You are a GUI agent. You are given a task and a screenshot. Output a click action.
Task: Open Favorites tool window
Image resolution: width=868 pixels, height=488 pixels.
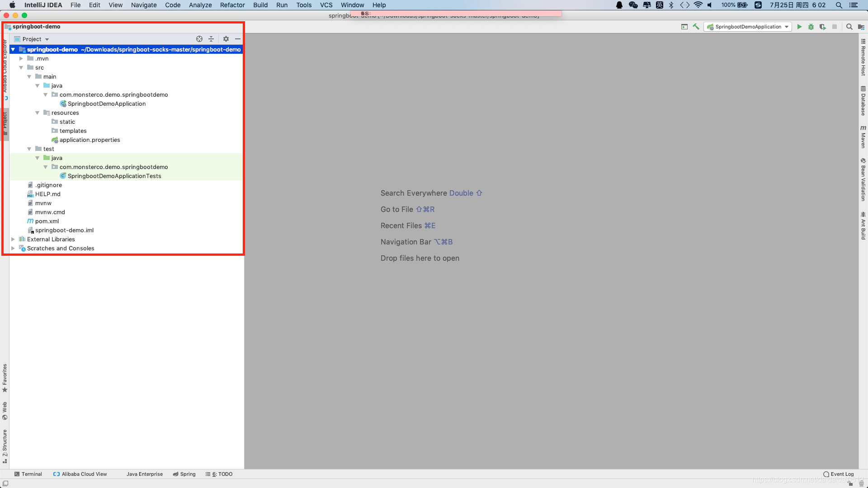tap(5, 378)
